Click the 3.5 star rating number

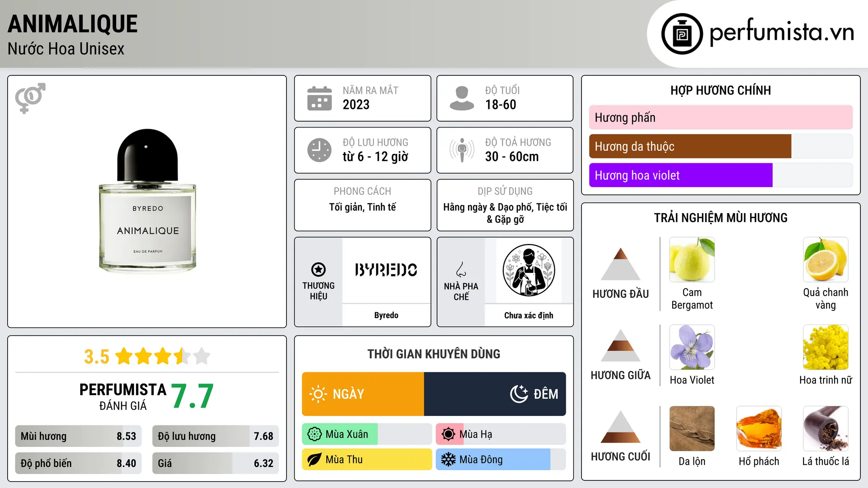[97, 357]
